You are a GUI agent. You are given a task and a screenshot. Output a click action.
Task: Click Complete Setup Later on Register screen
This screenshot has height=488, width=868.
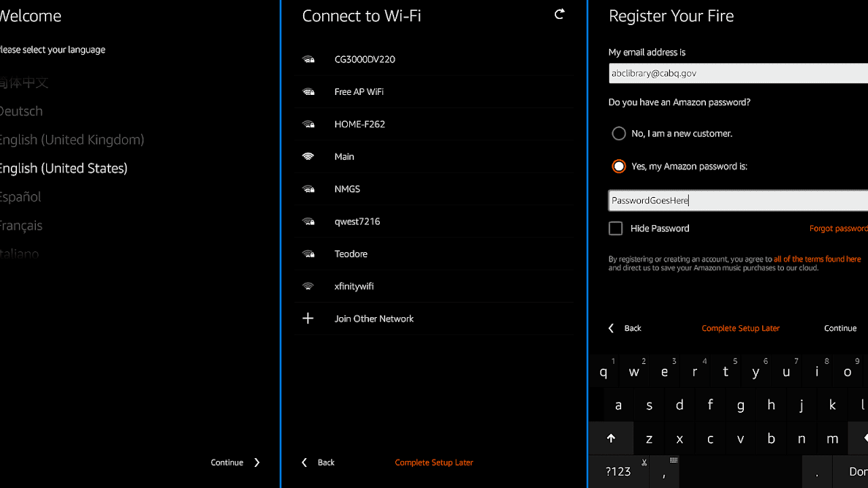coord(741,328)
